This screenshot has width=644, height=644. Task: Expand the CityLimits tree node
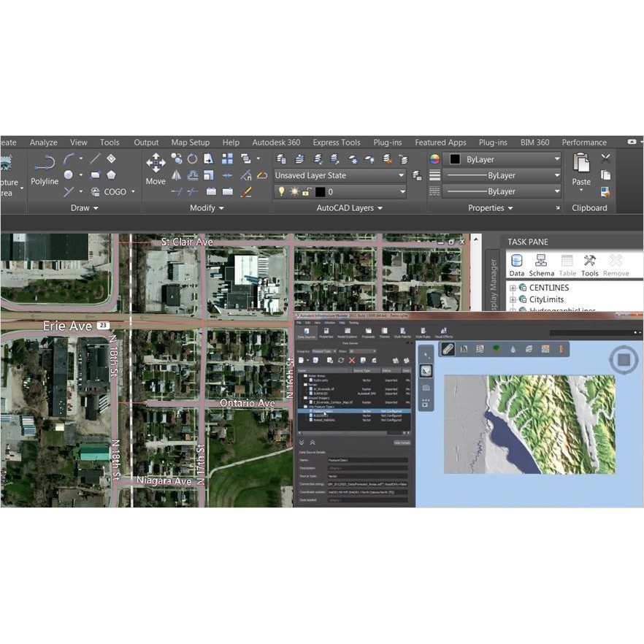pyautogui.click(x=513, y=299)
